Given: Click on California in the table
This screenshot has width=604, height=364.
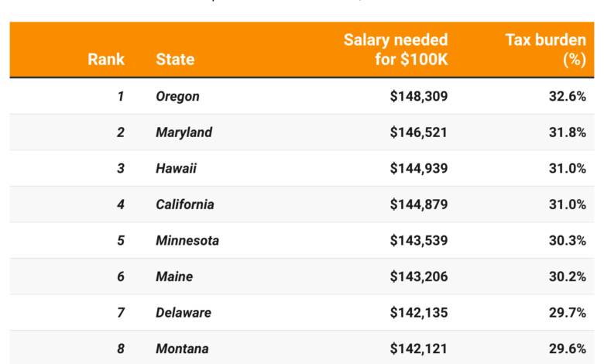Looking at the screenshot, I should click(185, 204).
